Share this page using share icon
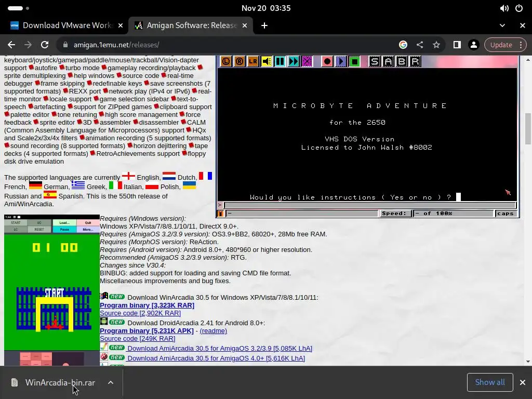The height and width of the screenshot is (399, 532). [420, 45]
